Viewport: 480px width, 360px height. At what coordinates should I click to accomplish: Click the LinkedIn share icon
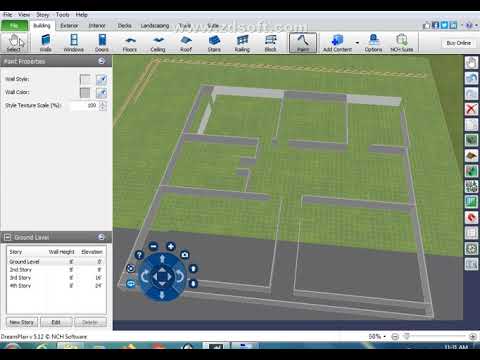point(453,25)
